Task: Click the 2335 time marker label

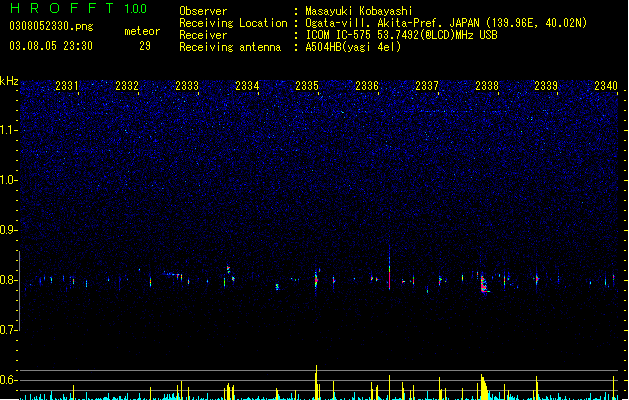Action: pyautogui.click(x=307, y=86)
